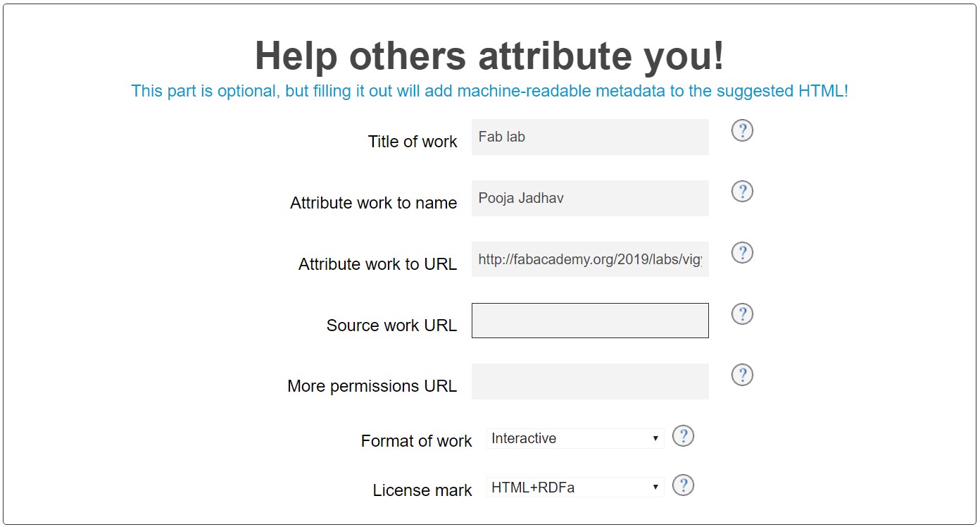Focus the empty Source work URL field
Screen dimensions: 980x527
click(x=589, y=321)
